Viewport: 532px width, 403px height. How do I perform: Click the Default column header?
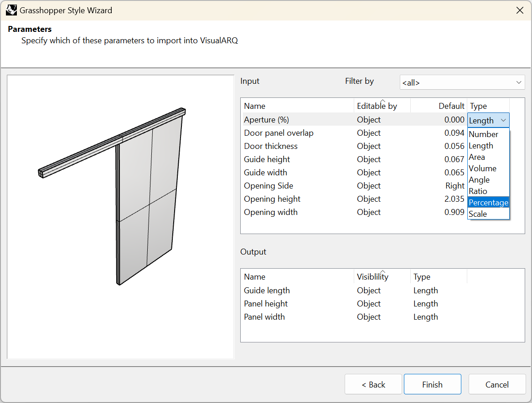439,106
